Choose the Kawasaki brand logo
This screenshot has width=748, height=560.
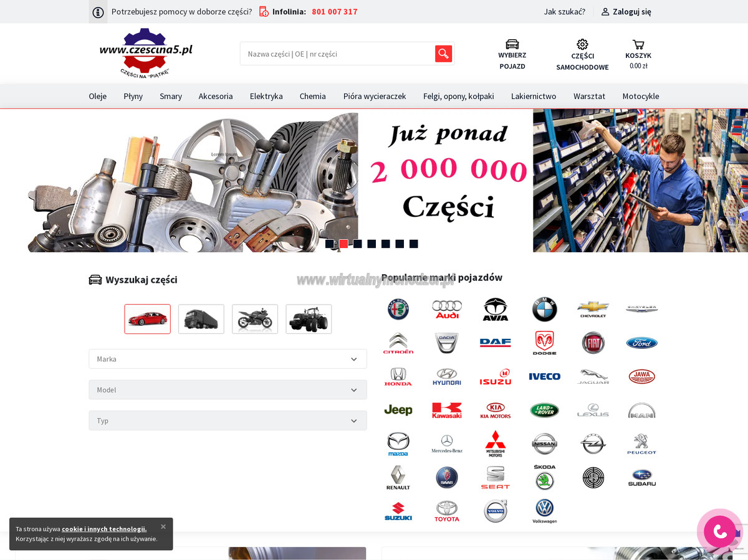click(x=447, y=410)
